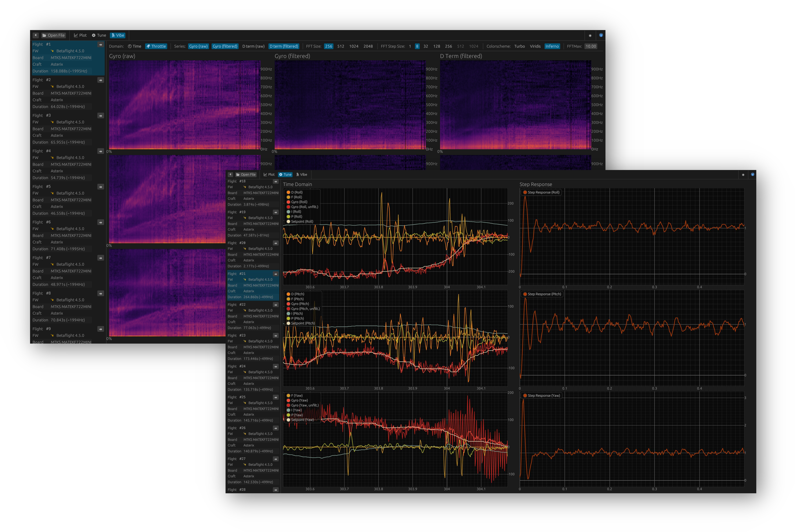795x532 pixels.
Task: Set FFT Size to 1024
Action: [x=354, y=47]
